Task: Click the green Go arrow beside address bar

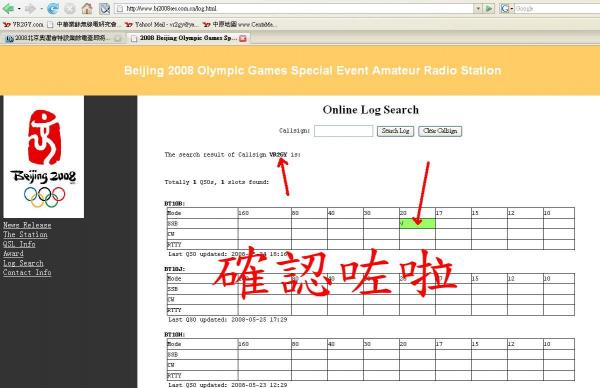Action: pos(489,8)
